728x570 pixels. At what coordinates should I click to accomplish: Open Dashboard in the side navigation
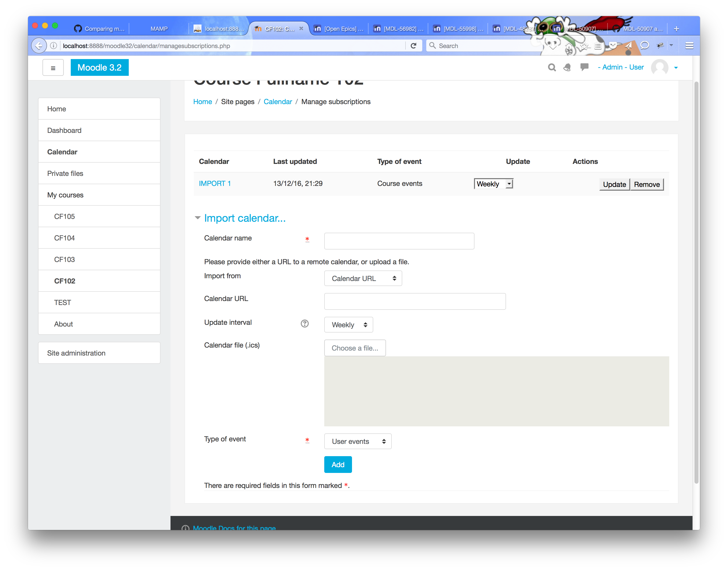pos(99,130)
